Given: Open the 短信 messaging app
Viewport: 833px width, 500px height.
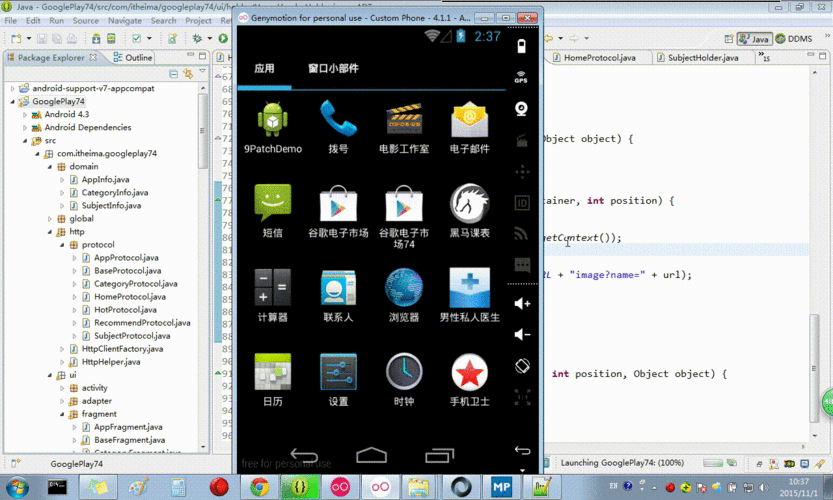Looking at the screenshot, I should [x=273, y=210].
